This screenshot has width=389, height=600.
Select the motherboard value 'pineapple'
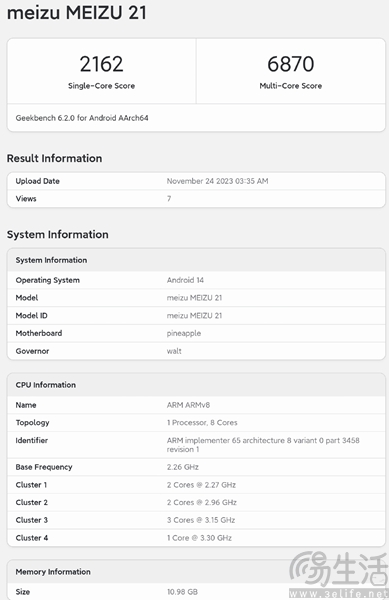(x=184, y=333)
